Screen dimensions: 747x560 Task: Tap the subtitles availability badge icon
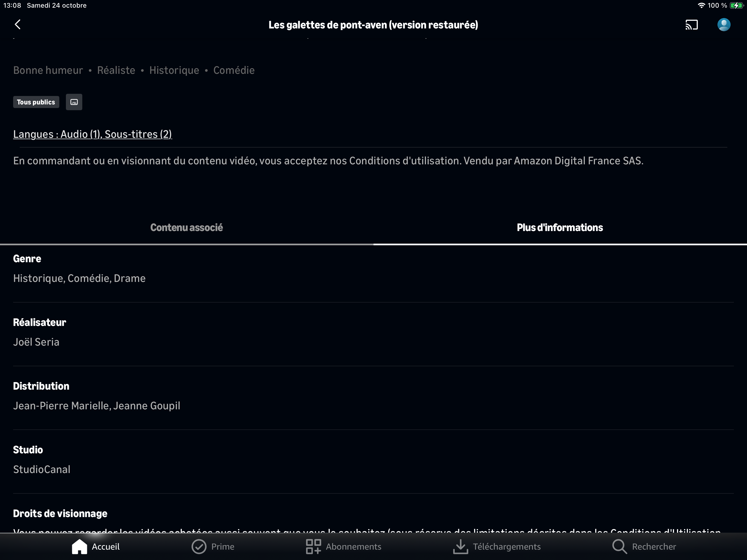[74, 102]
